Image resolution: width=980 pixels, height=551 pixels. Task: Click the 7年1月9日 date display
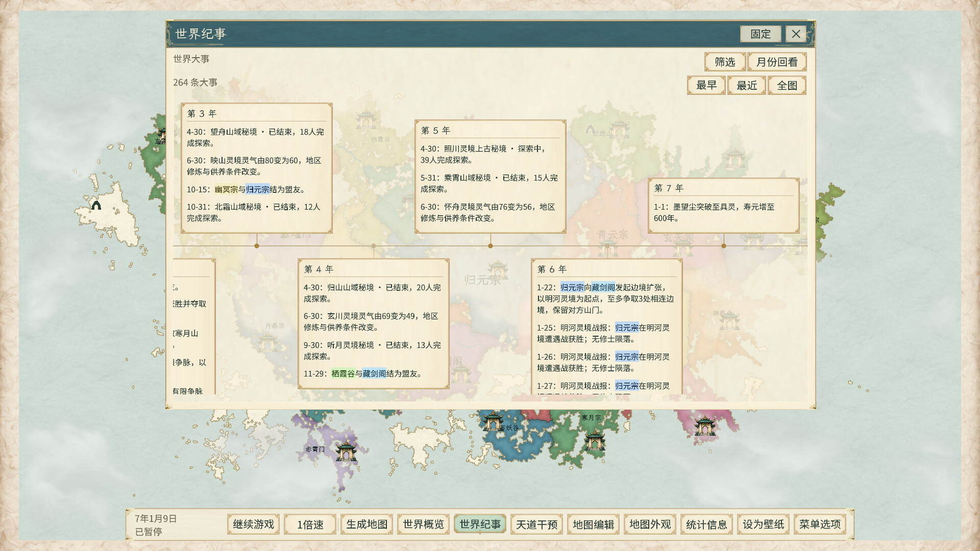[x=156, y=518]
